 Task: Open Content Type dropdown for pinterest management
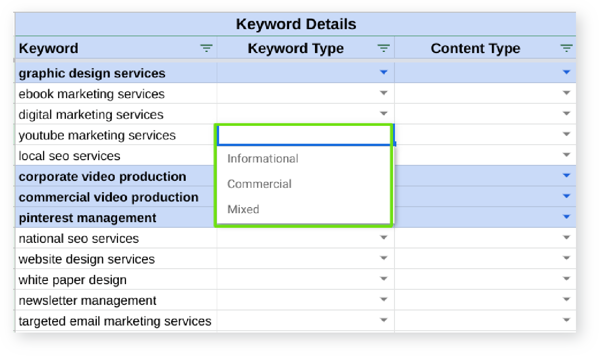point(566,217)
